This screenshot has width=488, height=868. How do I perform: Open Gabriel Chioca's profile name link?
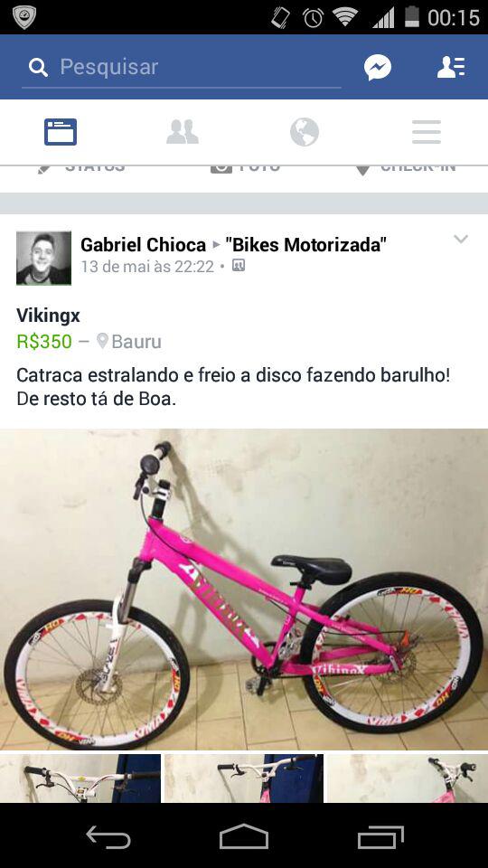pos(144,244)
